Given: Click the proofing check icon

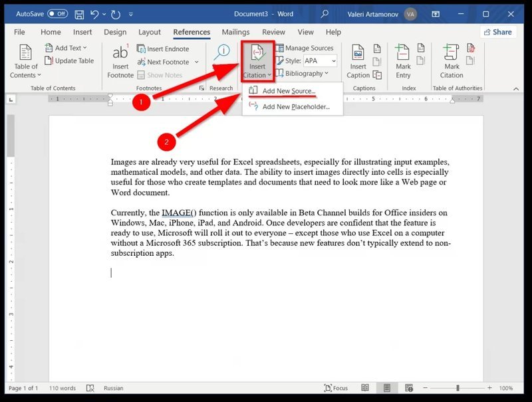Looking at the screenshot, I should [90, 388].
